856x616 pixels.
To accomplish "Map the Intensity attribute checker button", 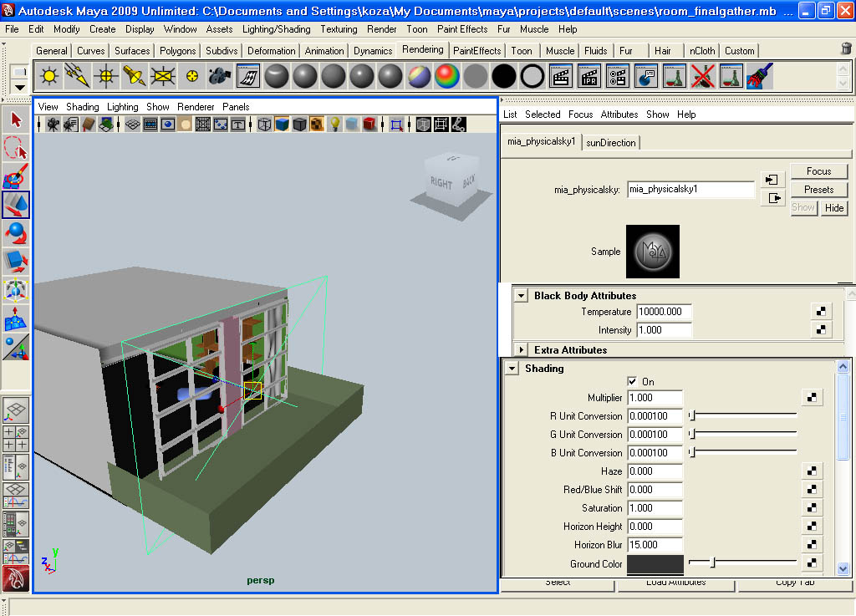I will pyautogui.click(x=821, y=329).
